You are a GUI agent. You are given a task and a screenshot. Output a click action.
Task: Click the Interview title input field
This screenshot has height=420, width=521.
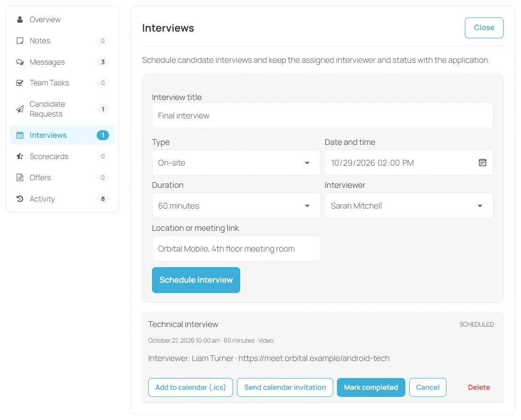point(323,115)
